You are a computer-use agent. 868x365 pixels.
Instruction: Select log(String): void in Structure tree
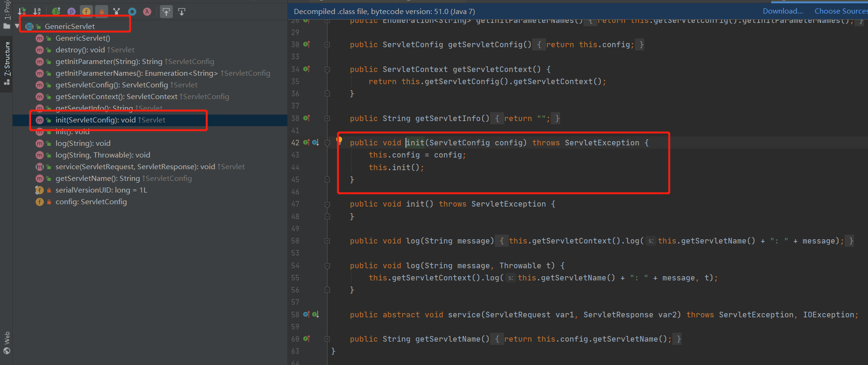click(x=83, y=143)
